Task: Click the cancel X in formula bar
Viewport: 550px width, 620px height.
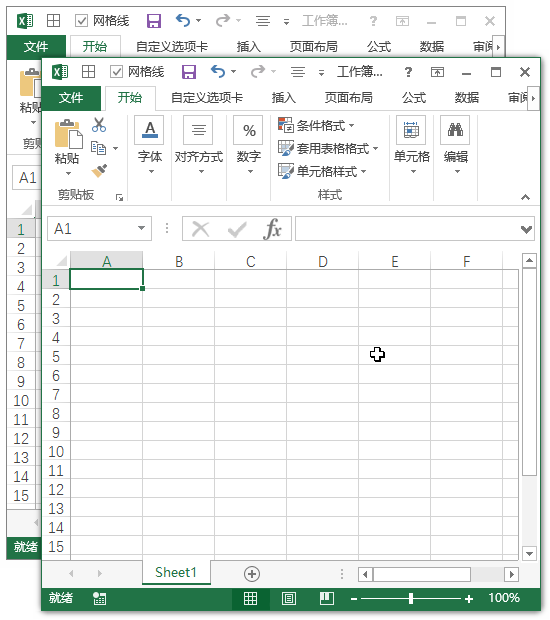Action: click(x=200, y=229)
